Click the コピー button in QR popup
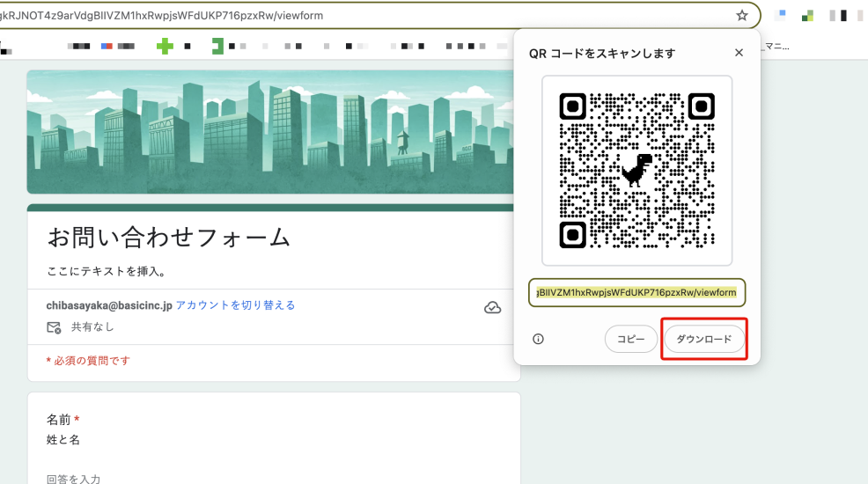The width and height of the screenshot is (868, 484). click(x=630, y=339)
